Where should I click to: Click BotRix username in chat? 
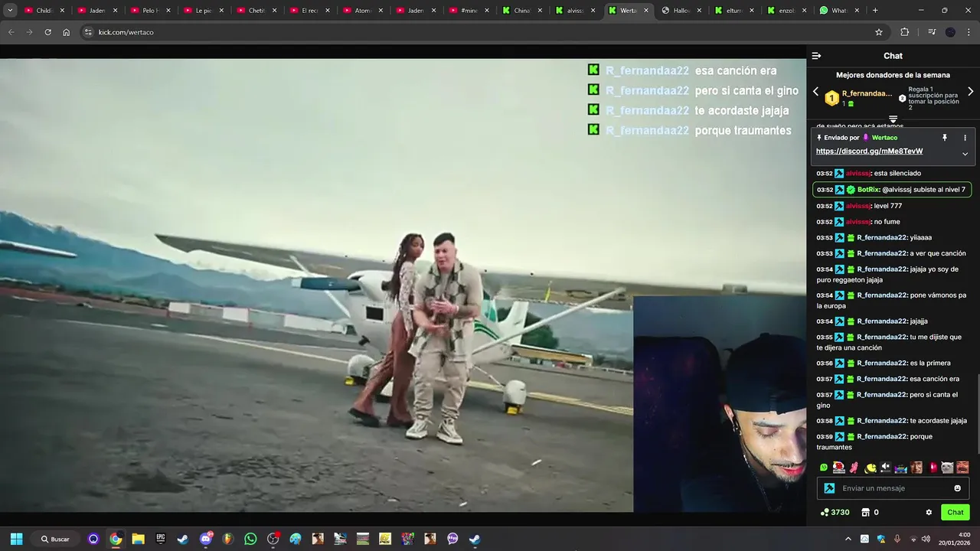tap(868, 190)
